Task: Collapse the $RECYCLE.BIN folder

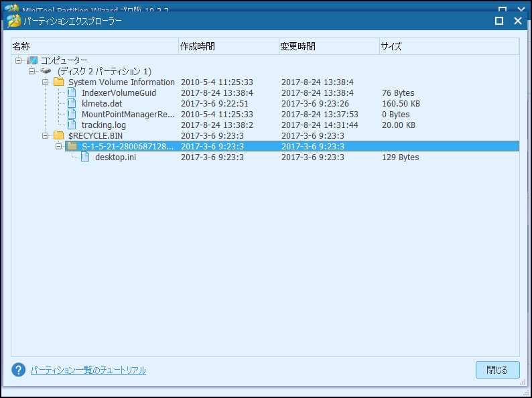Action: (x=46, y=136)
